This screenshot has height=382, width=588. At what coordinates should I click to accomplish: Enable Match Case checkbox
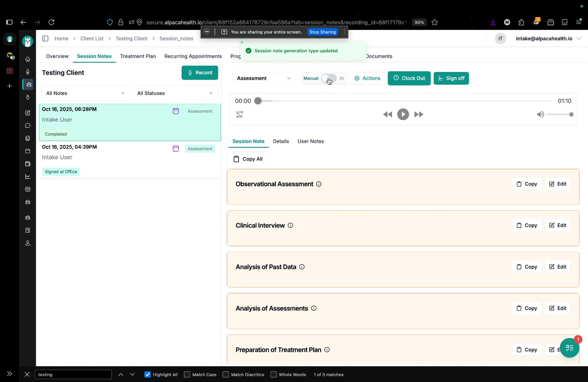pyautogui.click(x=187, y=374)
